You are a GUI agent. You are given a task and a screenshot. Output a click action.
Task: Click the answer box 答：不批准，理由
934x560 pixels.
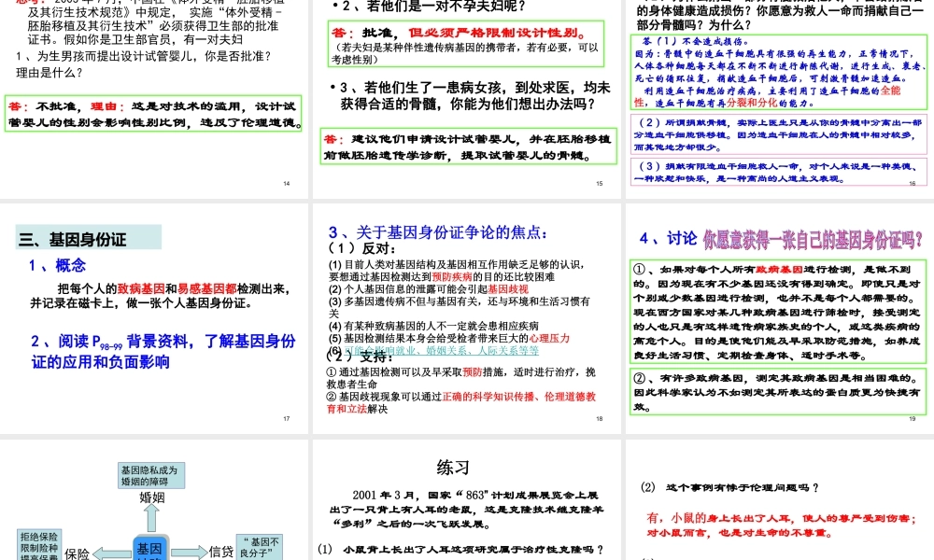(x=154, y=114)
